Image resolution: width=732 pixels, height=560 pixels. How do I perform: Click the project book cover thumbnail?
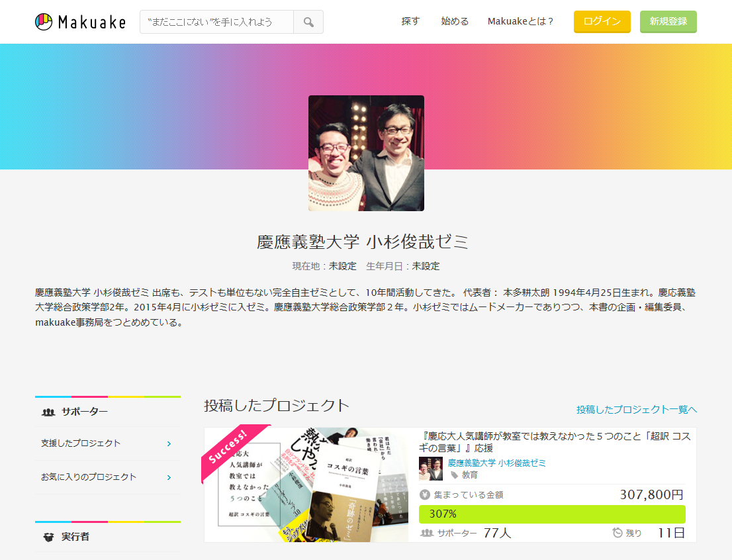(x=306, y=485)
